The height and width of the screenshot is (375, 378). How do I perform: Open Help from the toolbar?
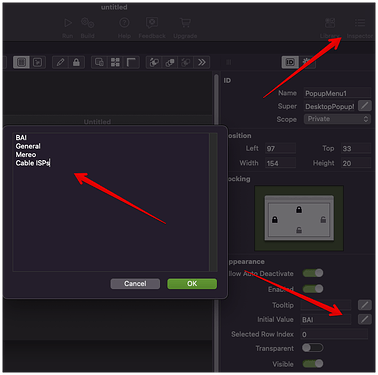click(x=124, y=23)
